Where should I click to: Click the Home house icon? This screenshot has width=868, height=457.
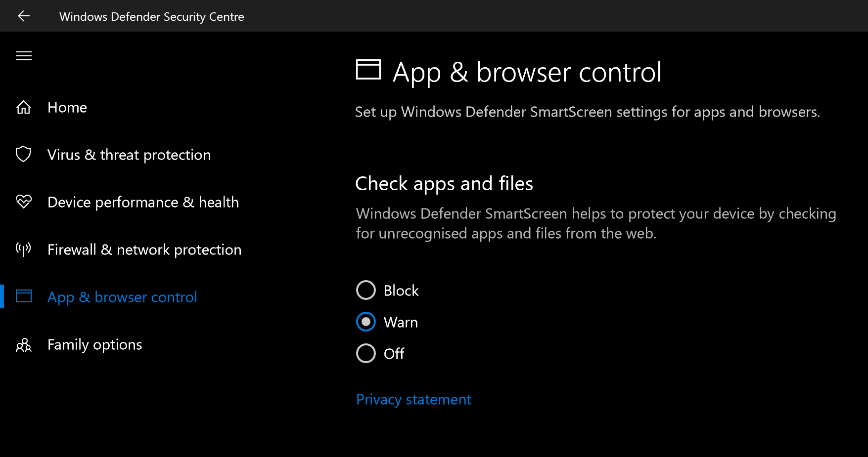click(24, 107)
